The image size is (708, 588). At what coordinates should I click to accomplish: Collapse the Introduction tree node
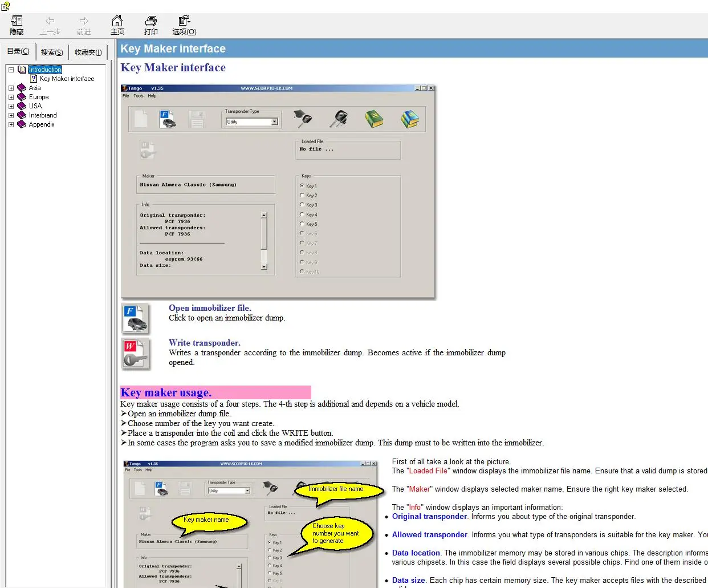[11, 70]
